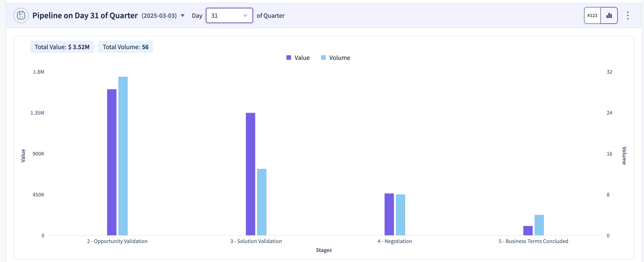Toggle the Volume series in the legend

tap(336, 58)
